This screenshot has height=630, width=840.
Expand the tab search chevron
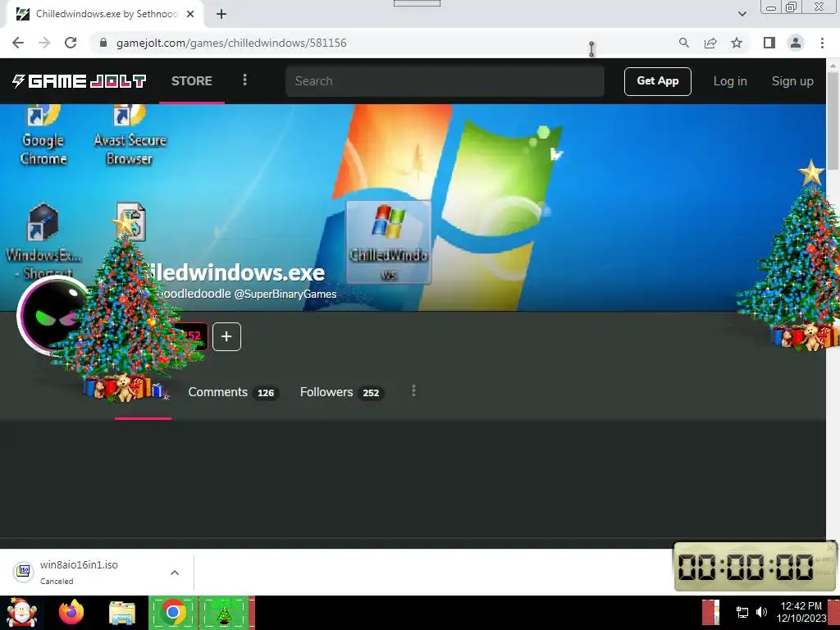742,14
